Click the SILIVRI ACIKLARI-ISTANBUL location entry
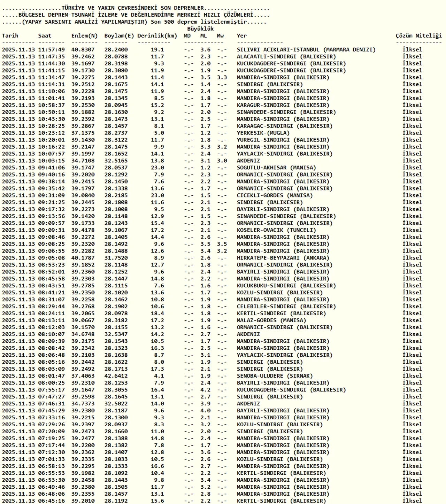The height and width of the screenshot is (504, 446). coord(306,49)
